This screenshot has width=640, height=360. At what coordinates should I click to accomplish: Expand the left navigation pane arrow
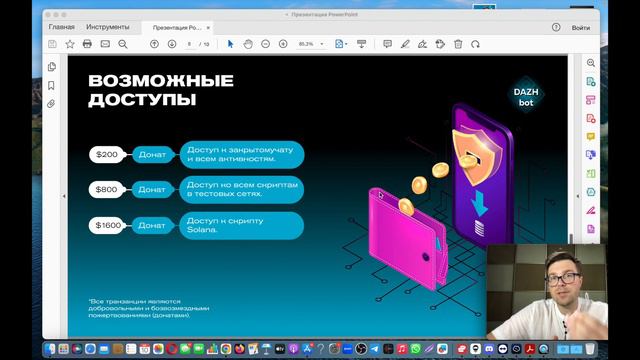pos(64,196)
